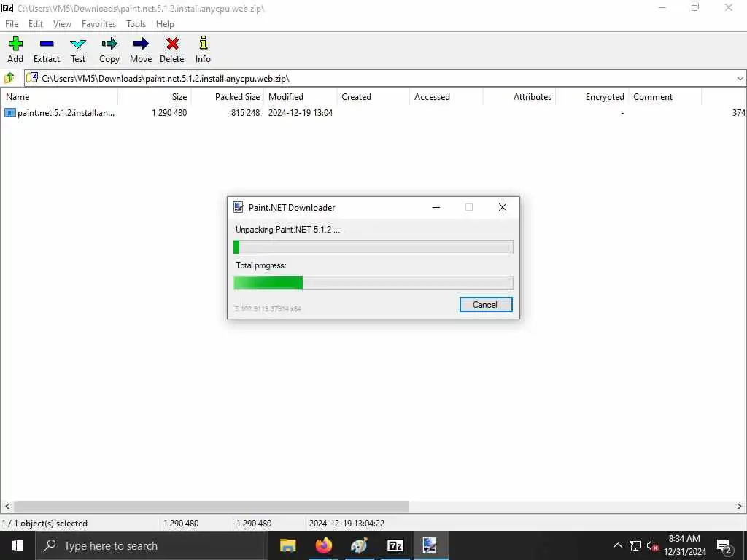This screenshot has width=747, height=560.
Task: Open the Windows Start menu
Action: (18, 545)
